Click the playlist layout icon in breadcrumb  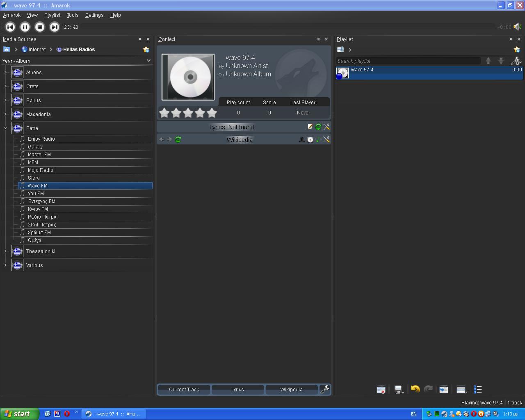pos(340,50)
